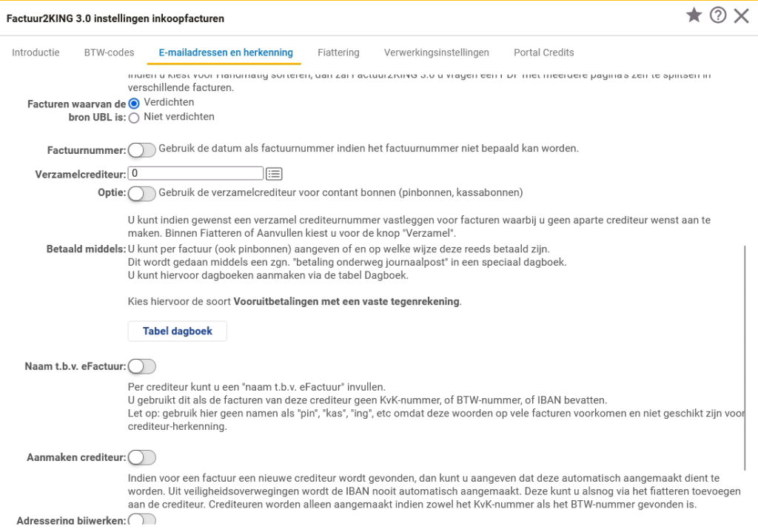The height and width of the screenshot is (532, 758).
Task: Open the help question mark icon
Action: point(717,16)
